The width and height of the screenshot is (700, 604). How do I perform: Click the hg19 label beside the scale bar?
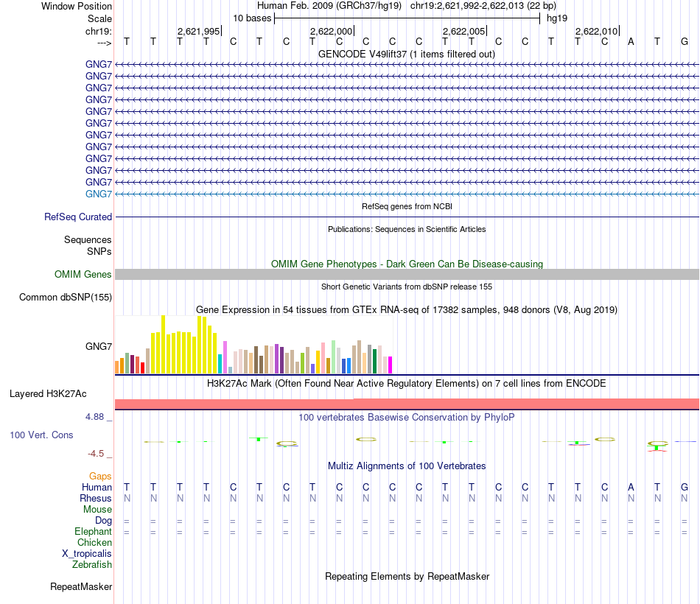pyautogui.click(x=557, y=18)
